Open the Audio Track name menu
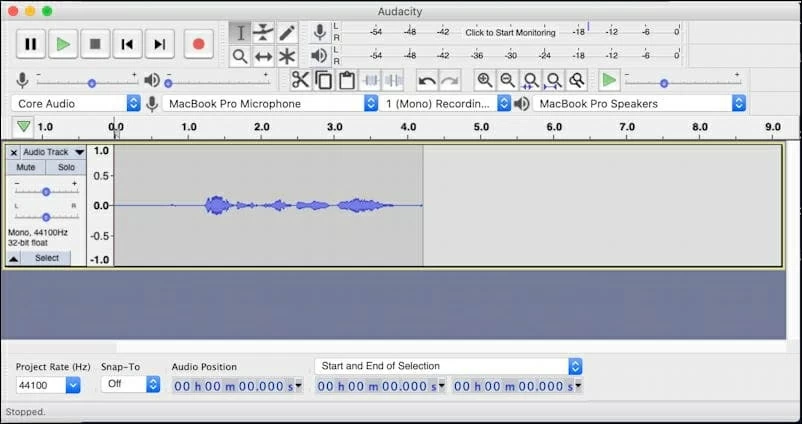The image size is (802, 424). [x=52, y=152]
